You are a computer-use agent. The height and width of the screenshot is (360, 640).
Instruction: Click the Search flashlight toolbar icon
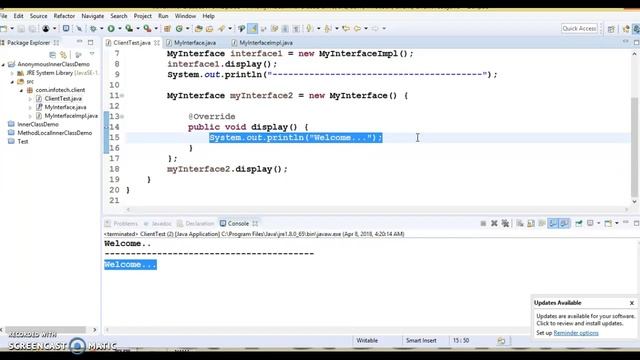[x=222, y=29]
